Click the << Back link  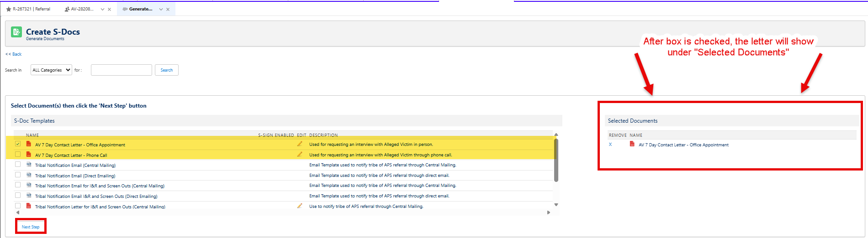tap(13, 54)
